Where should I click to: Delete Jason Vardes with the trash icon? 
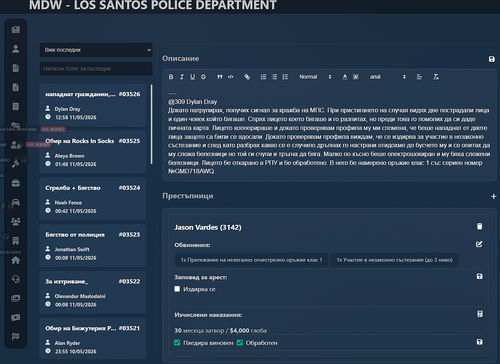tap(479, 227)
